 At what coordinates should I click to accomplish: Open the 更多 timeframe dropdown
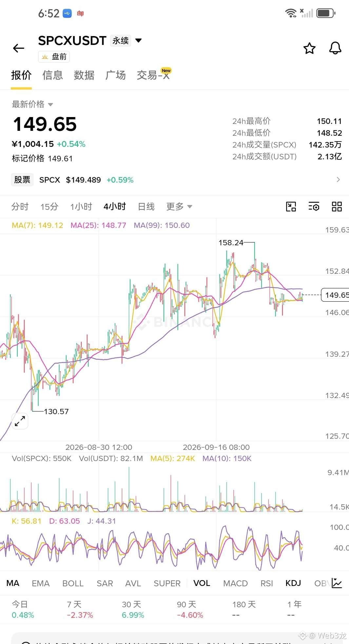tap(179, 207)
